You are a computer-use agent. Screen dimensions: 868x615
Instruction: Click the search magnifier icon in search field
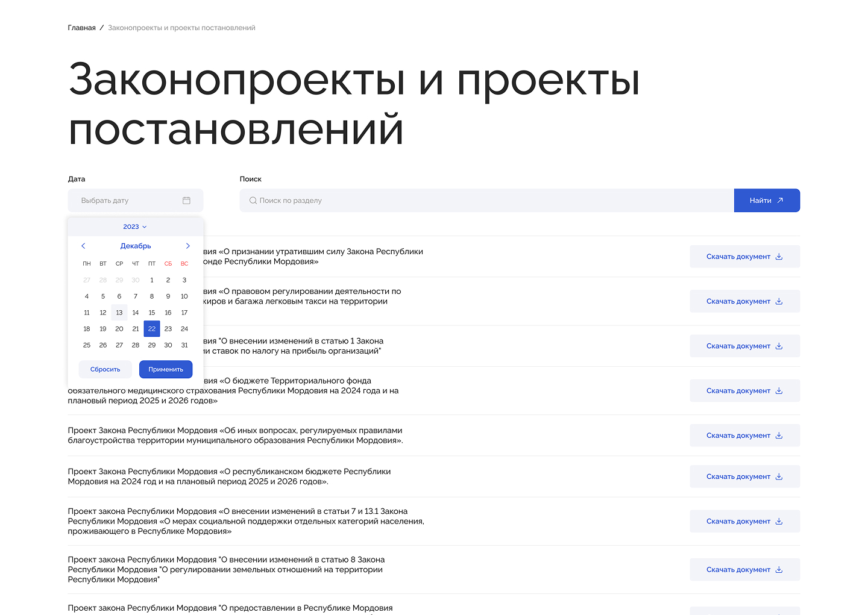253,200
